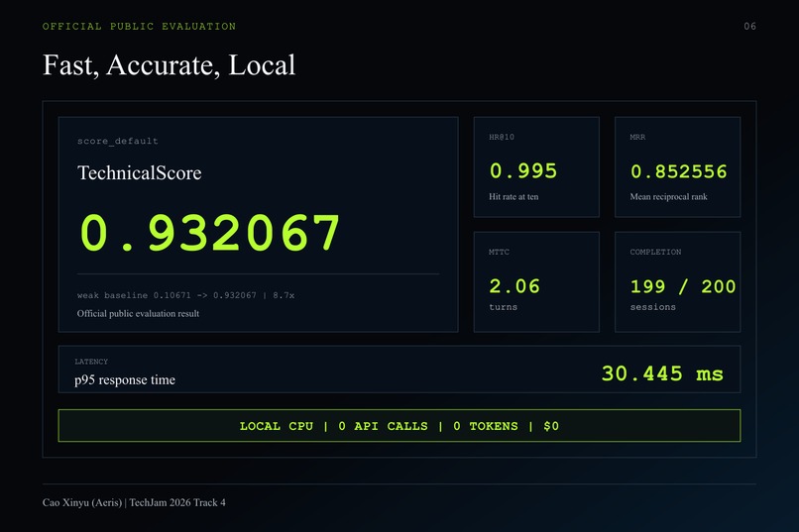Click the 'LATENCY' label

[91, 362]
